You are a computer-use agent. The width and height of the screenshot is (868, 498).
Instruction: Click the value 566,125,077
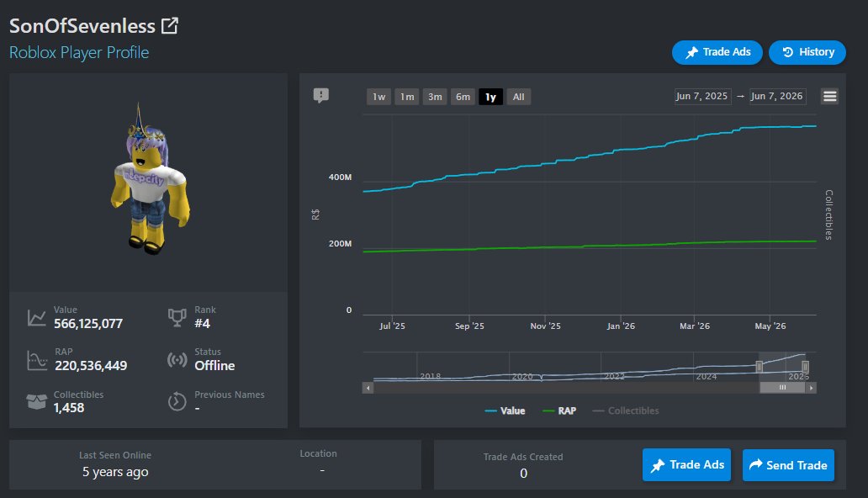[88, 324]
